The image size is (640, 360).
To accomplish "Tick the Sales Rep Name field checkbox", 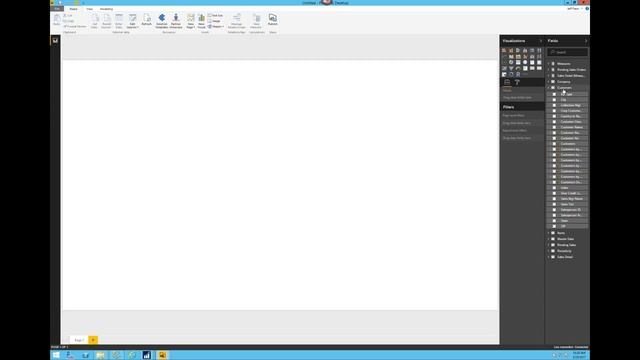I will 554,199.
